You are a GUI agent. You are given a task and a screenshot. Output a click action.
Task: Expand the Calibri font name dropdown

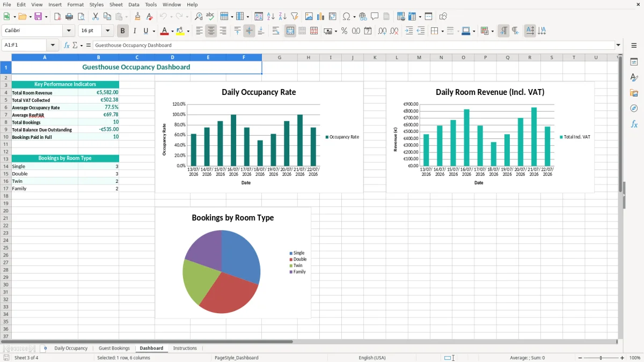tap(69, 31)
